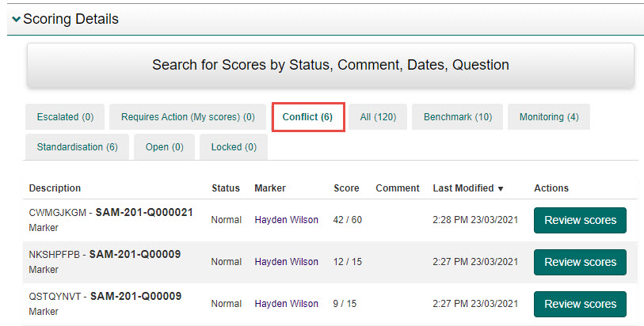Click the Description column header
This screenshot has height=326, width=644.
[55, 188]
